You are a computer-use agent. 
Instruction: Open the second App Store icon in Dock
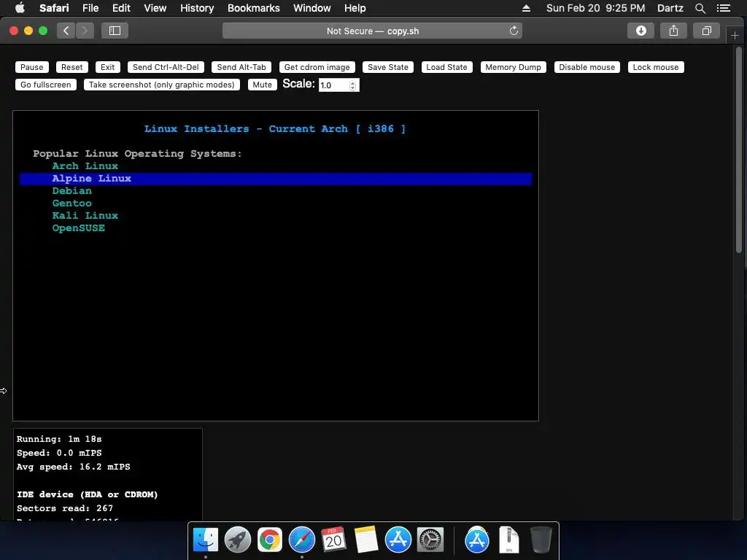click(477, 540)
